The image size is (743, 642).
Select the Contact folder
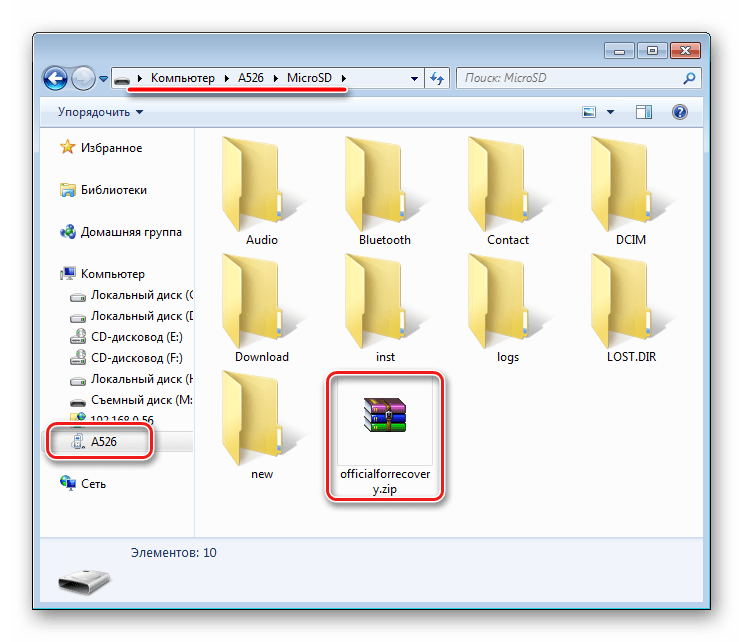(x=507, y=191)
